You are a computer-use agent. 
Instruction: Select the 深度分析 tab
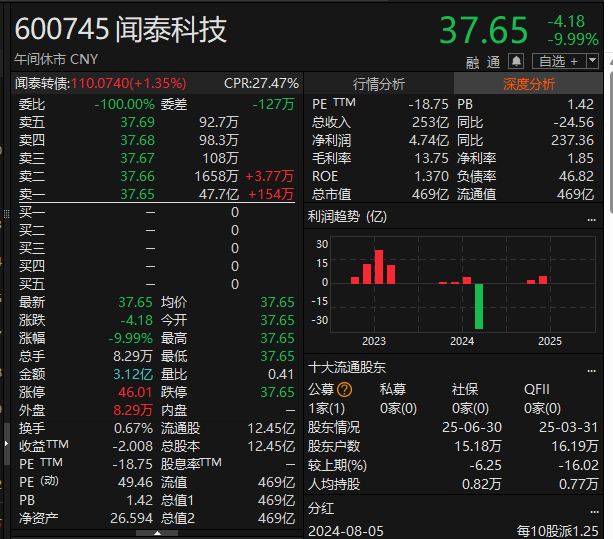pos(529,84)
